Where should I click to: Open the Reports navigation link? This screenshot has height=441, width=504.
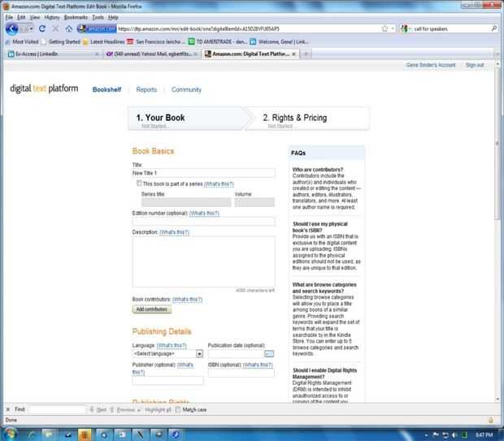[x=146, y=89]
